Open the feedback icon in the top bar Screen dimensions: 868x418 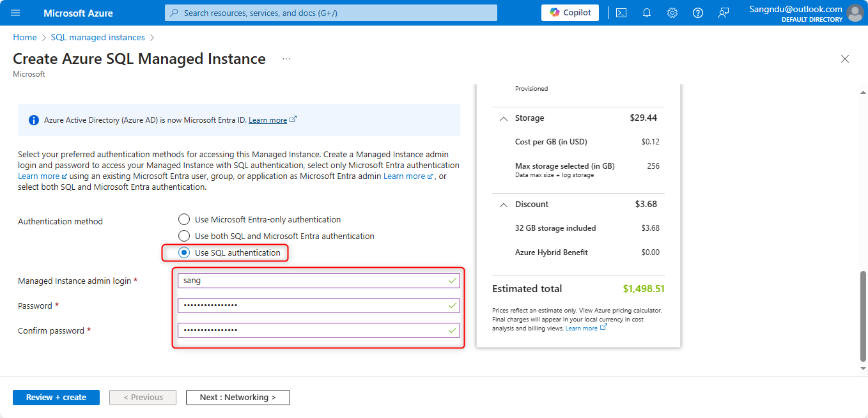click(724, 13)
